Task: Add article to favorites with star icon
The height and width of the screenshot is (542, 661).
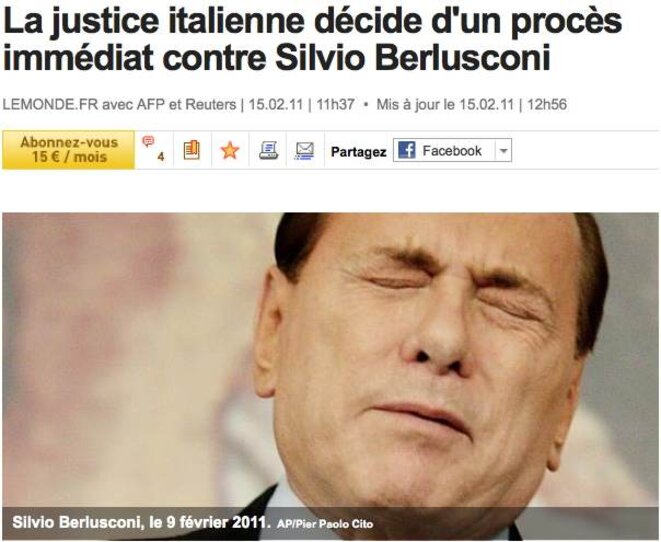Action: [230, 150]
